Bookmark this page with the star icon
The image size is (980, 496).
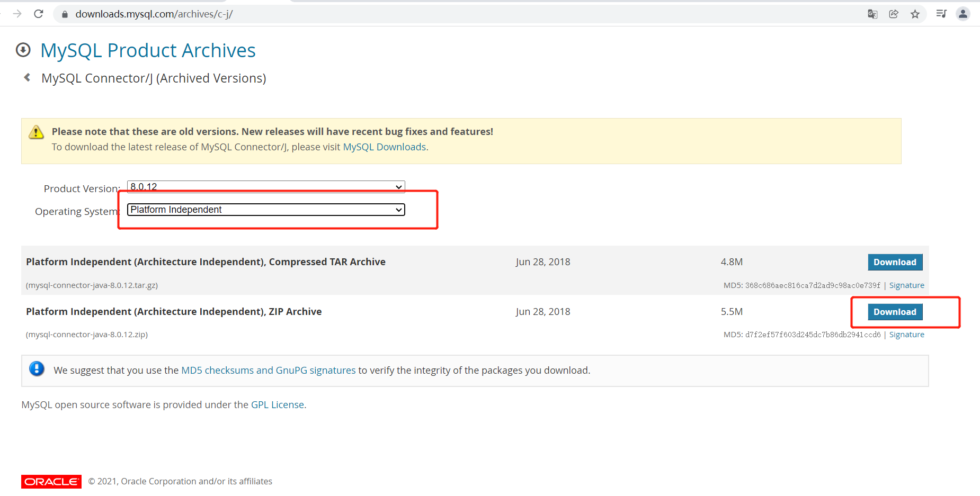pos(915,14)
